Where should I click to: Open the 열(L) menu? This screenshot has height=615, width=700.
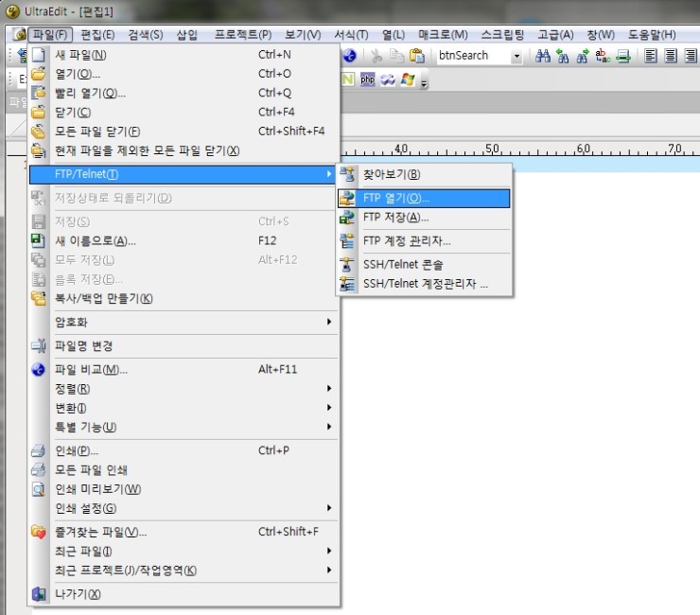[394, 35]
